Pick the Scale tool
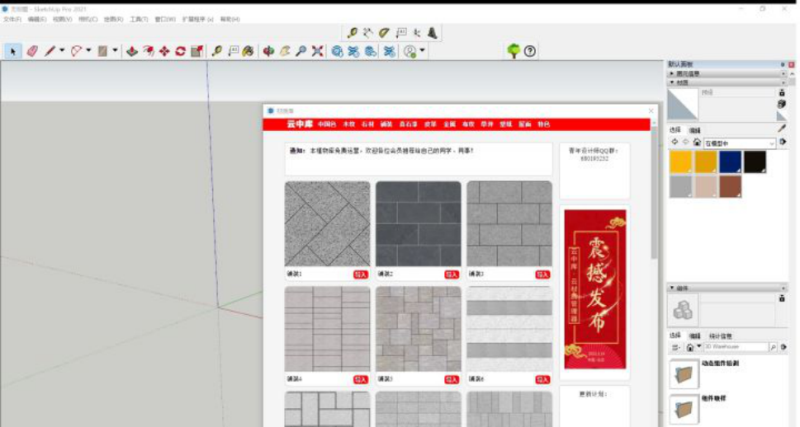This screenshot has width=800, height=427. pyautogui.click(x=197, y=51)
